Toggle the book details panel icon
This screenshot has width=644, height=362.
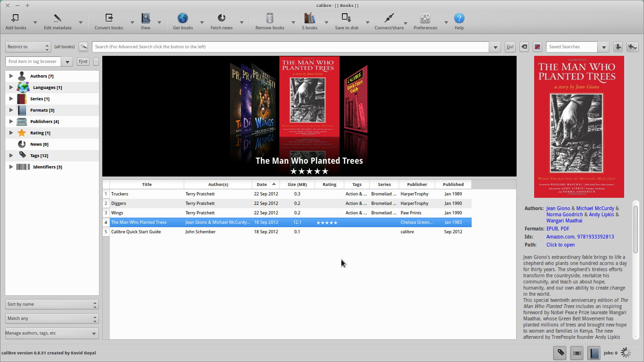pyautogui.click(x=594, y=353)
